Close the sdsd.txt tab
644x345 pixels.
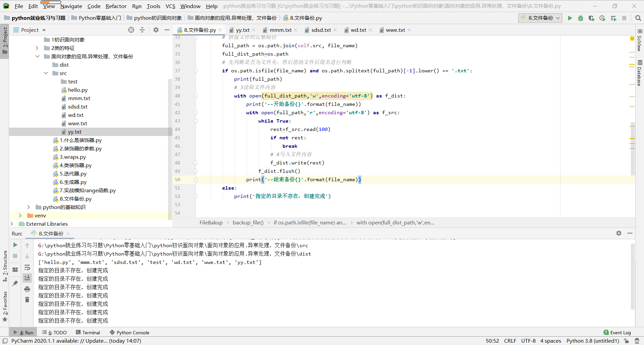pos(335,30)
